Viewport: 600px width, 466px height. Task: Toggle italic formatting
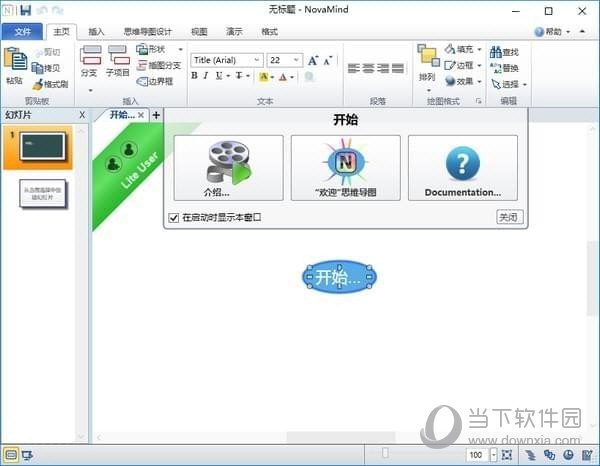[x=206, y=76]
